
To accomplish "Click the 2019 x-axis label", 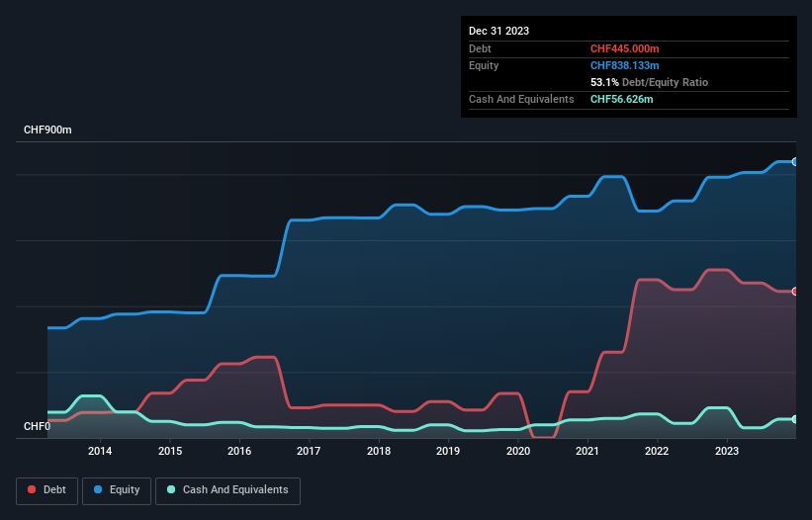I will 448,451.
